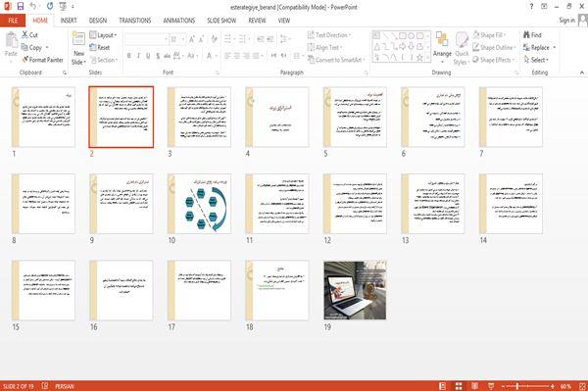Switch to DESIGN tab
The width and height of the screenshot is (588, 391).
[98, 21]
